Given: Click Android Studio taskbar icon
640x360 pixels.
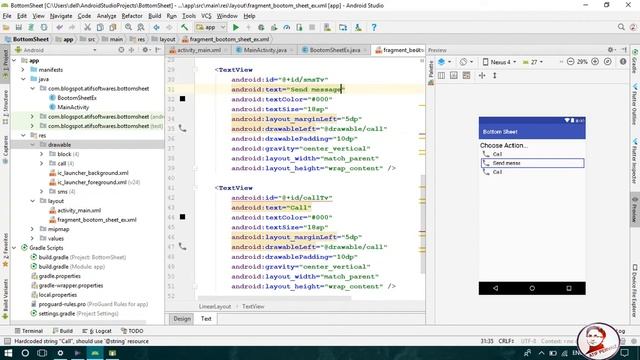Looking at the screenshot, I should 95,353.
